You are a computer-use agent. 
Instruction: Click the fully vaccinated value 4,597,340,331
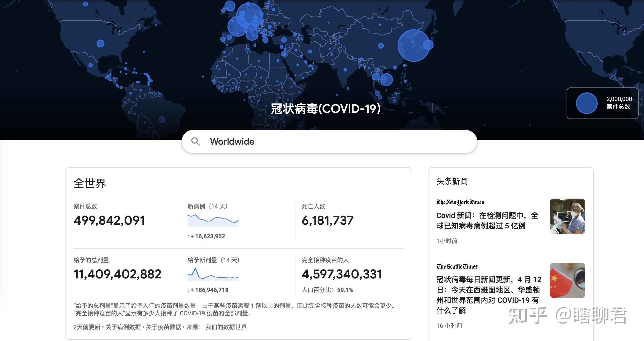pyautogui.click(x=342, y=274)
